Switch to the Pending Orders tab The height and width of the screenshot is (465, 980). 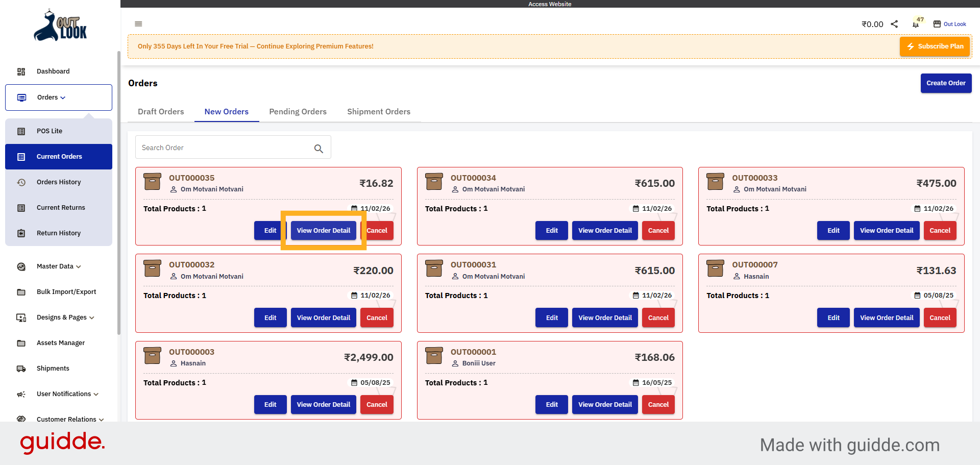[298, 112]
